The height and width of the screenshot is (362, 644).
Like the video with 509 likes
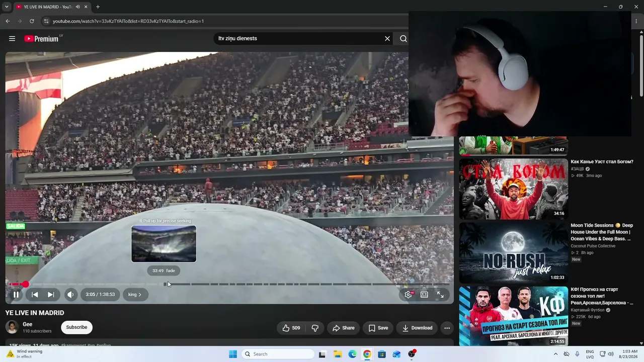[x=291, y=328]
